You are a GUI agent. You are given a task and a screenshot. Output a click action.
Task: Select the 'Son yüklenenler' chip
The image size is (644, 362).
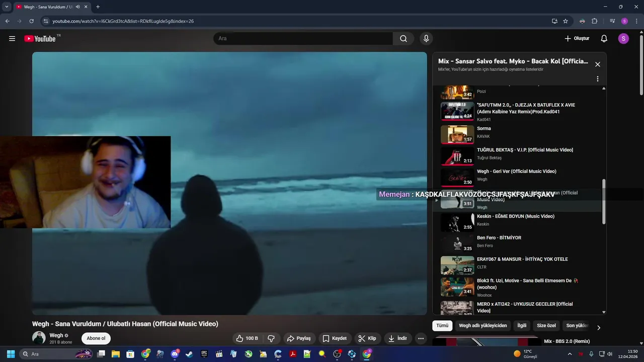[577, 326]
